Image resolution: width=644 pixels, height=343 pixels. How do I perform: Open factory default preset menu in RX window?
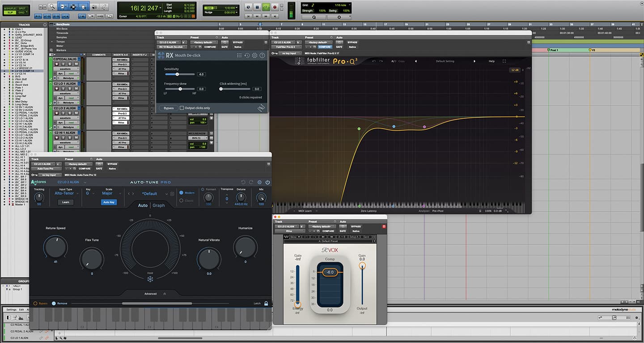point(204,43)
